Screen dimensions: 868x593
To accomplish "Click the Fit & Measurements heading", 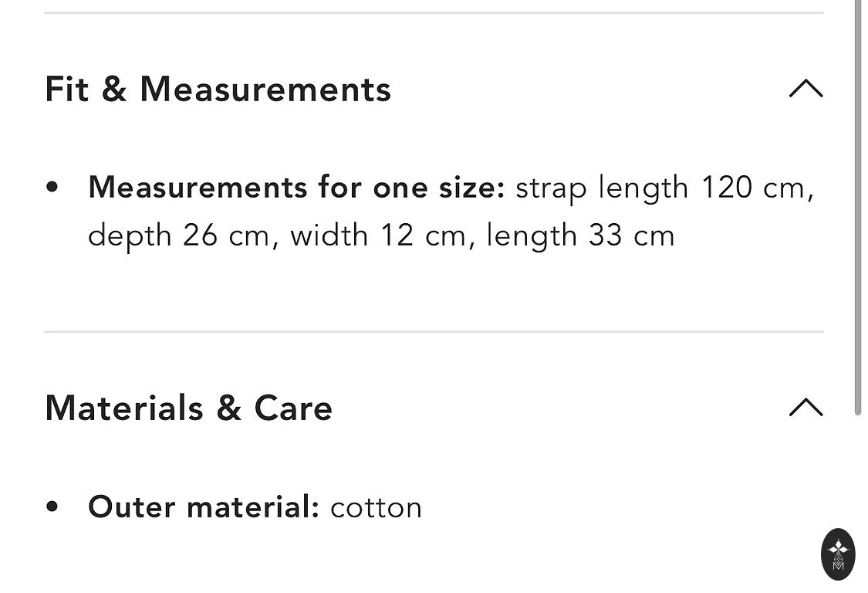I will coord(218,89).
